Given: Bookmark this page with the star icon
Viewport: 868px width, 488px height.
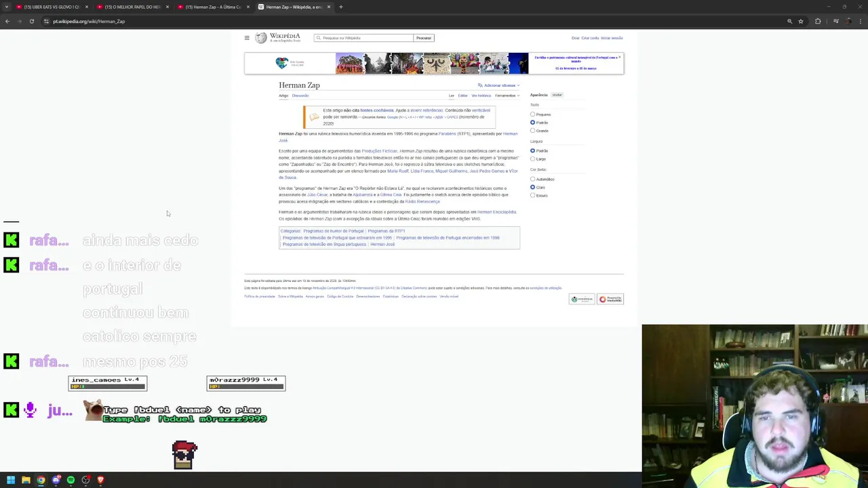Looking at the screenshot, I should [x=801, y=21].
